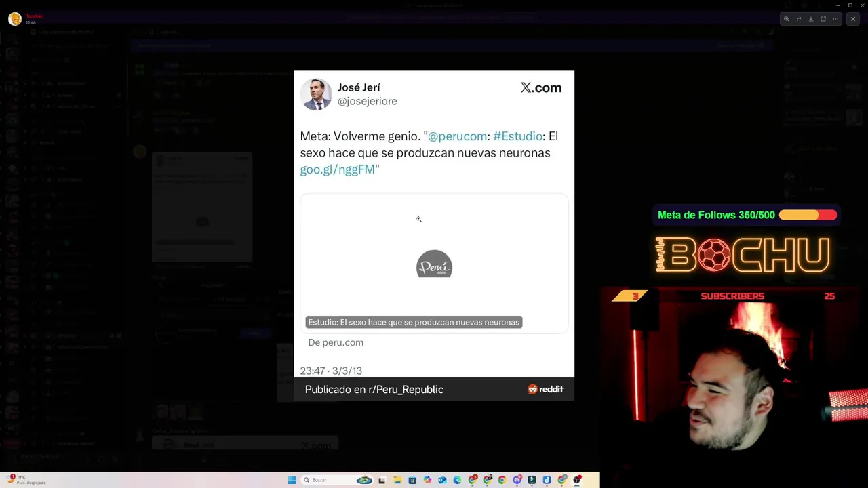The width and height of the screenshot is (868, 488).
Task: Click the zoom magnifier in image viewer toolbar
Action: 787,19
